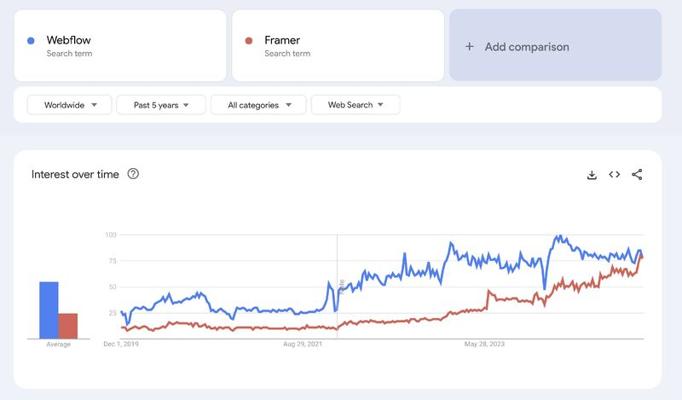Click the Note marker on the chart

[x=342, y=286]
